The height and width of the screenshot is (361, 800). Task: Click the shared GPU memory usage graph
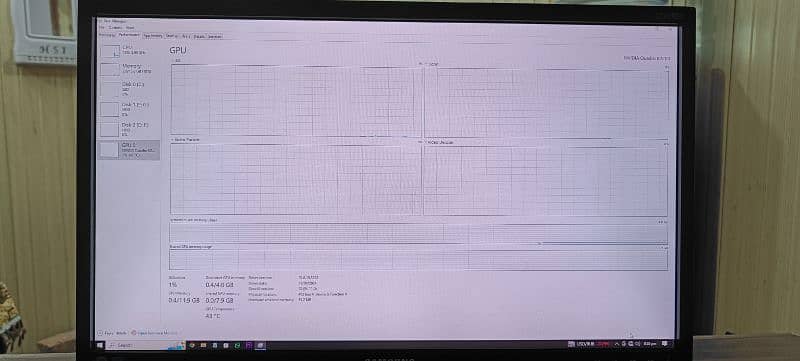click(418, 260)
